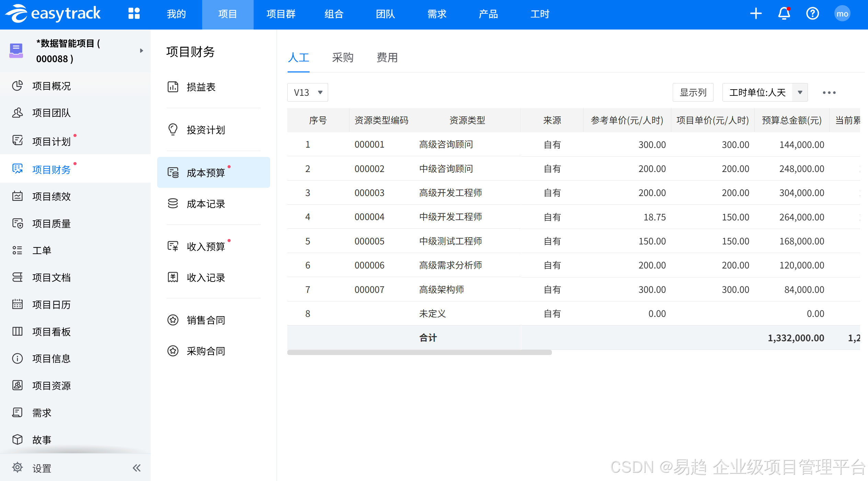This screenshot has height=481, width=868.
Task: Open 成本记录 in finance menu
Action: click(x=206, y=204)
